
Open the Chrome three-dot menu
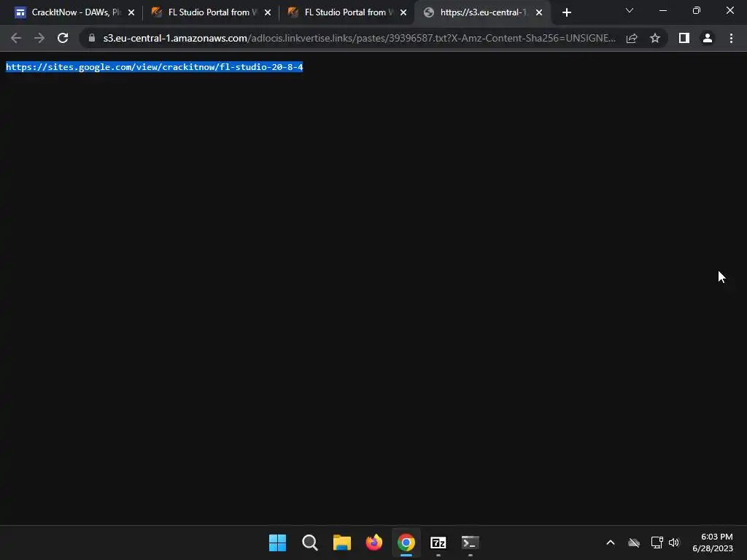731,38
